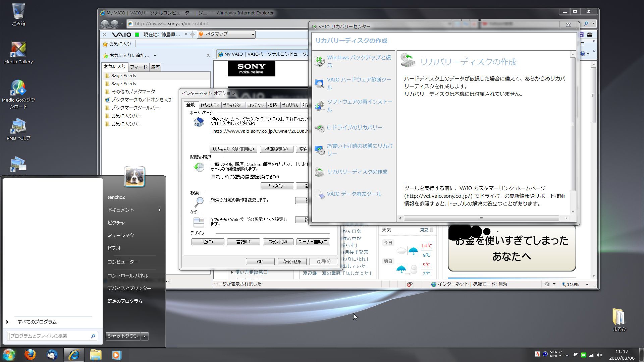Click the home page house icon in Internet Options
This screenshot has height=362, width=644.
pyautogui.click(x=199, y=122)
